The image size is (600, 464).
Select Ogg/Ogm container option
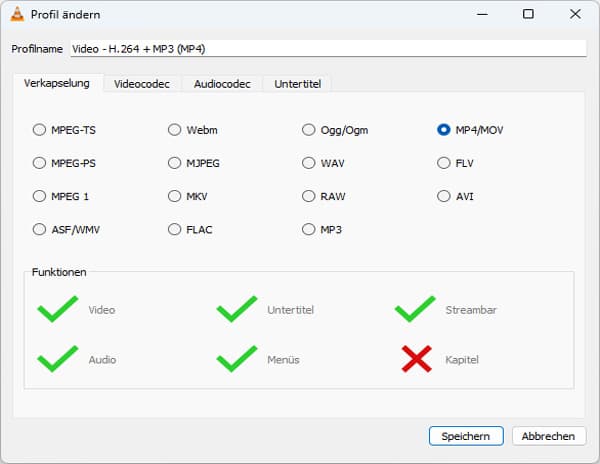309,130
